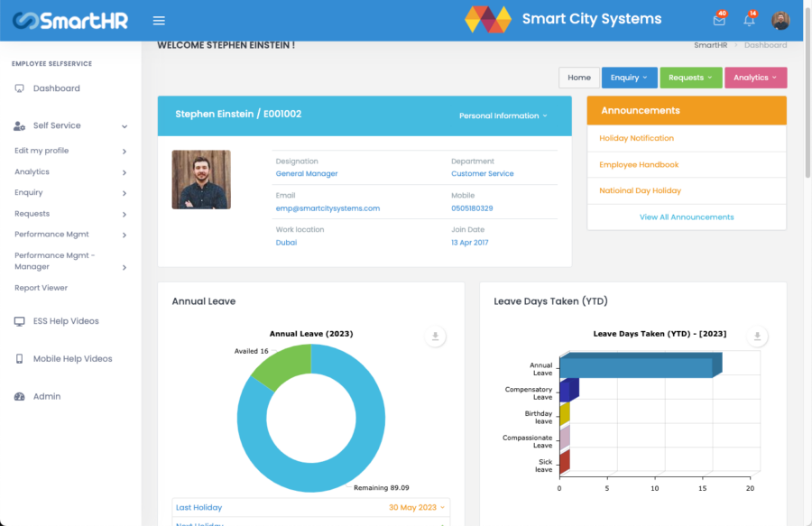This screenshot has width=812, height=526.
Task: Open ESS Help Videos
Action: 66,321
